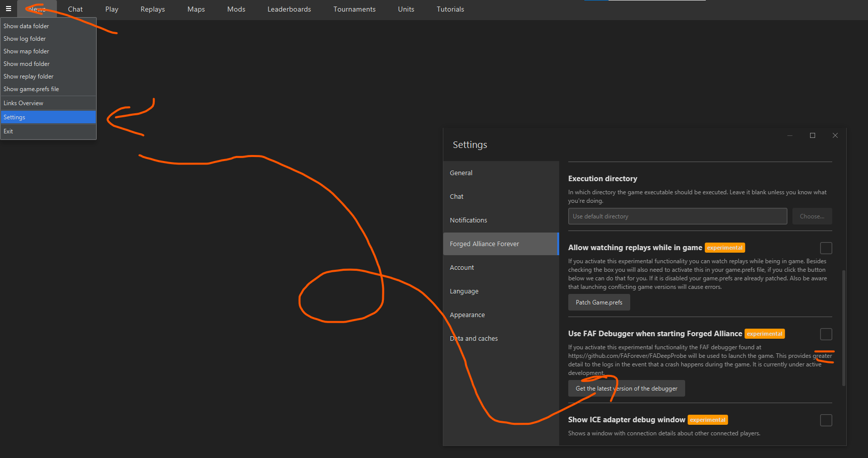The width and height of the screenshot is (868, 458).
Task: Click experimental badge beside Allow watching replays
Action: coord(725,248)
